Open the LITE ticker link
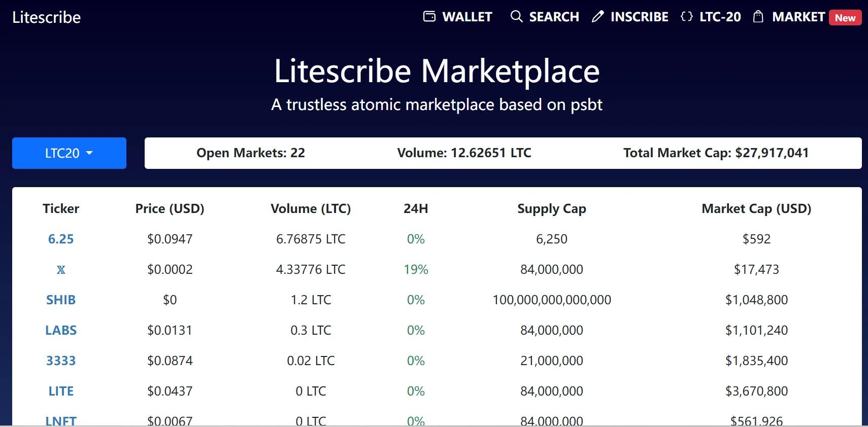 pyautogui.click(x=61, y=391)
